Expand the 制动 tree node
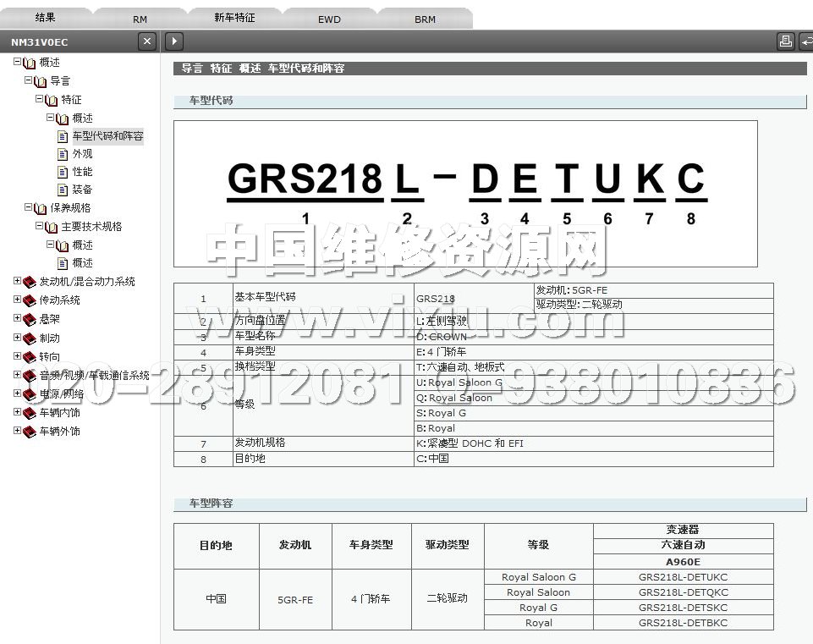 [17, 337]
